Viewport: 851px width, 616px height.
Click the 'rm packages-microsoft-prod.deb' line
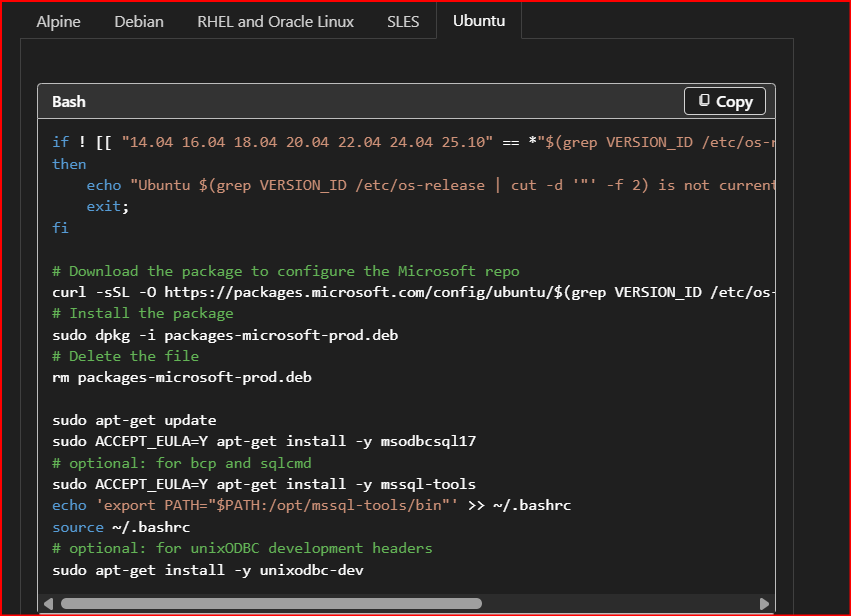coord(182,378)
